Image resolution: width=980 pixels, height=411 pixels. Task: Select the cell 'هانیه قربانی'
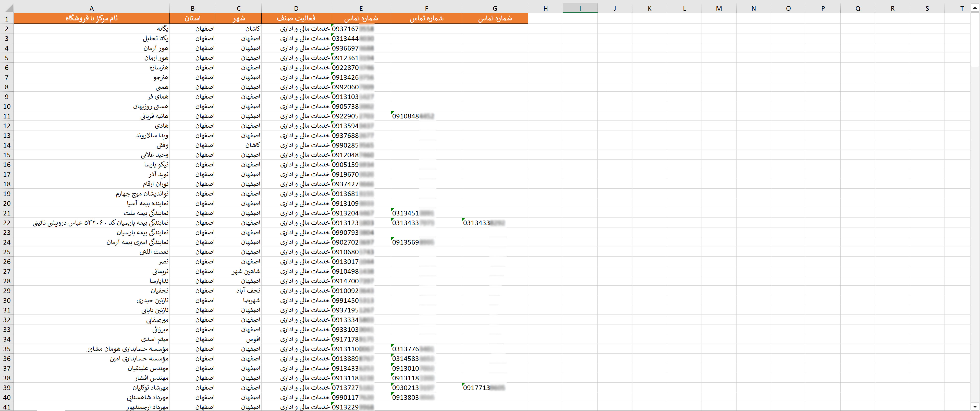(91, 116)
